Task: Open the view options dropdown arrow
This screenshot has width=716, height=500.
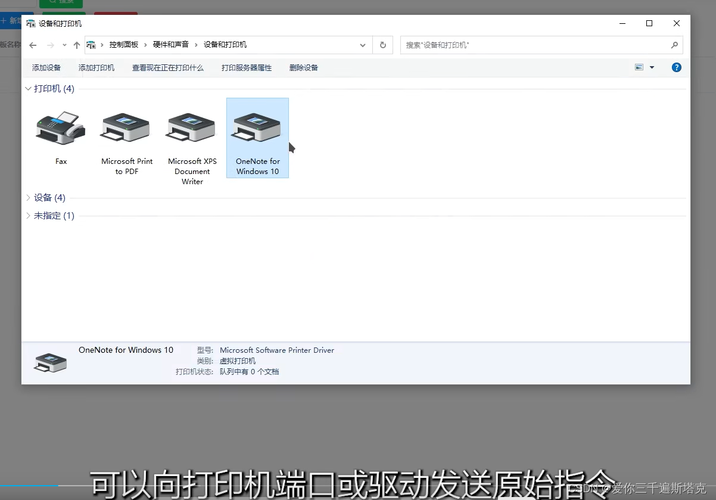Action: tap(652, 68)
